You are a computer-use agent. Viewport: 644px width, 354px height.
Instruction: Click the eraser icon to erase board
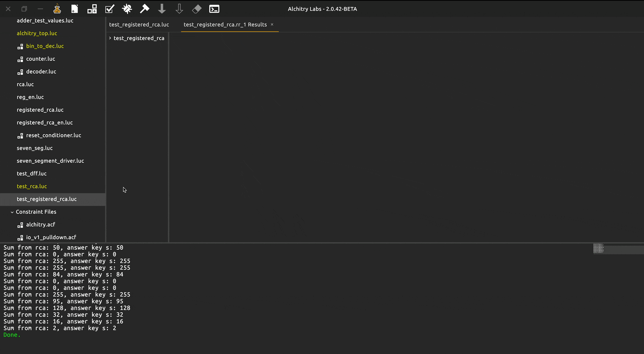pyautogui.click(x=197, y=9)
